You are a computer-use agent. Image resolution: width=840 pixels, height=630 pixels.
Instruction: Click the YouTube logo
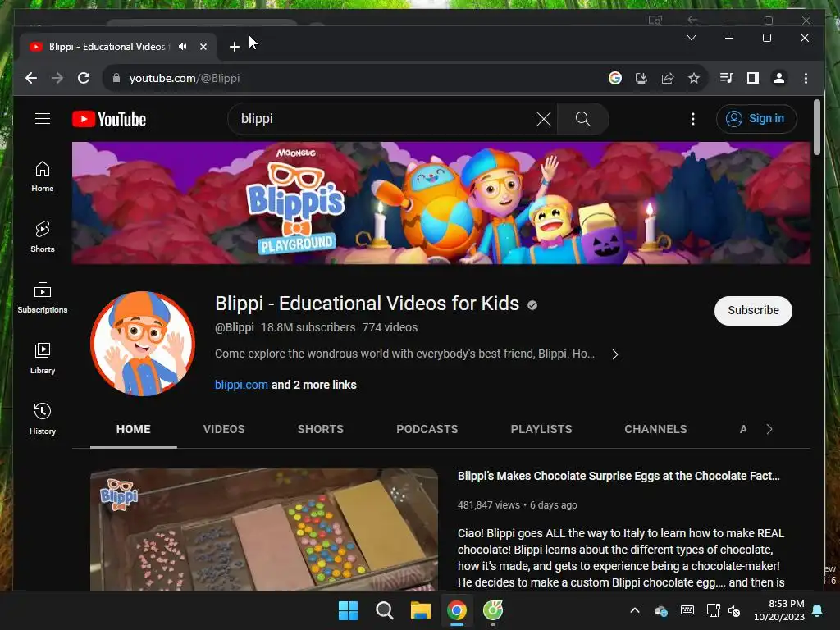109,119
